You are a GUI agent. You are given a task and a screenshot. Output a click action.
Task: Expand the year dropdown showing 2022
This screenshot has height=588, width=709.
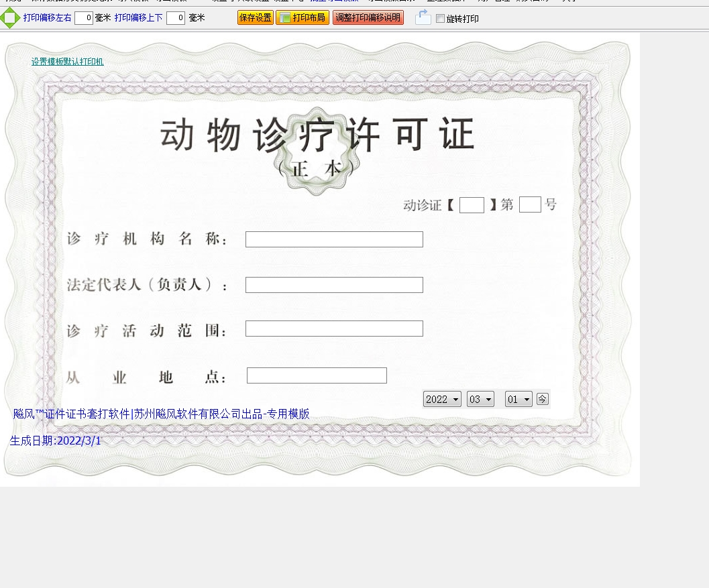(x=442, y=400)
